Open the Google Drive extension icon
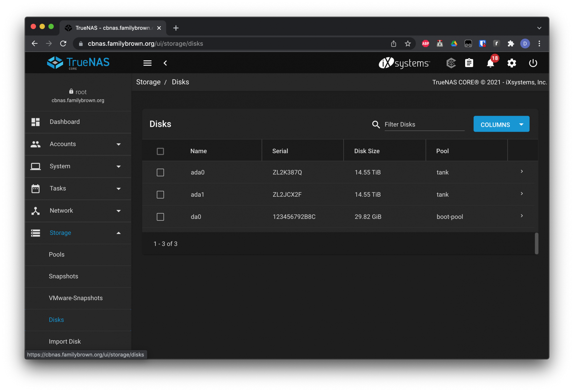The width and height of the screenshot is (574, 392). (454, 43)
